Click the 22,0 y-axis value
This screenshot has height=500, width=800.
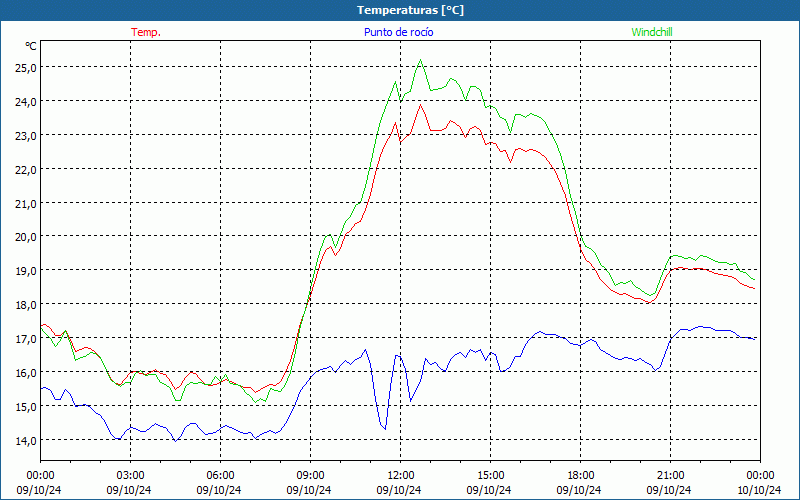point(26,169)
